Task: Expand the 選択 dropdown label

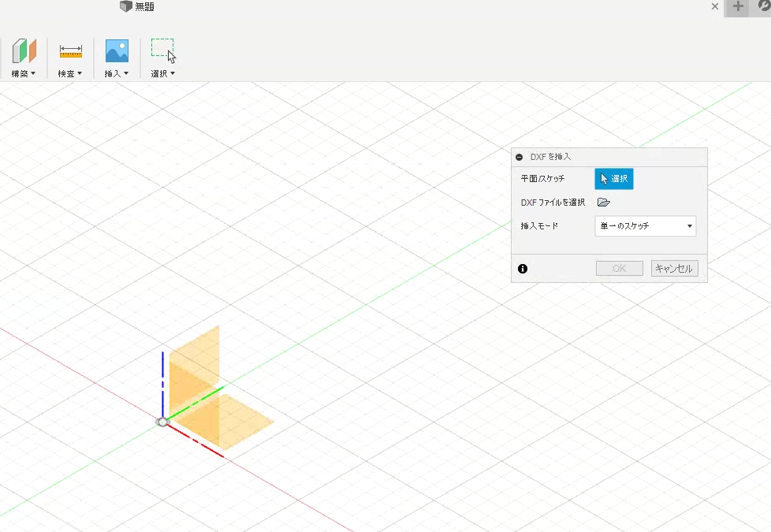Action: click(162, 74)
